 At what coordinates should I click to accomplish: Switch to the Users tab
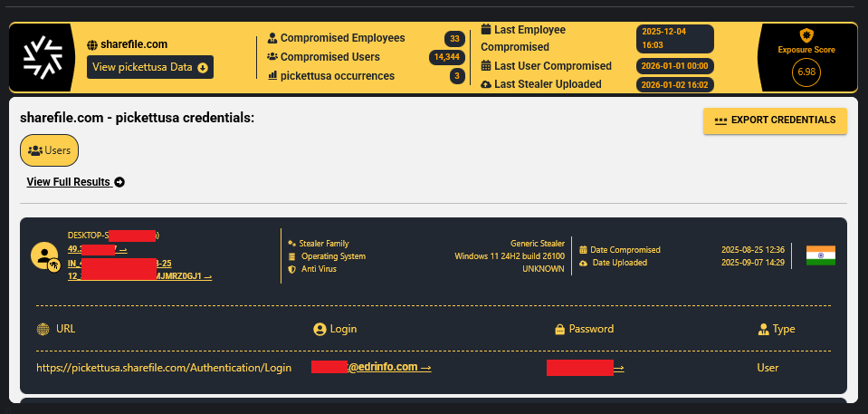50,150
